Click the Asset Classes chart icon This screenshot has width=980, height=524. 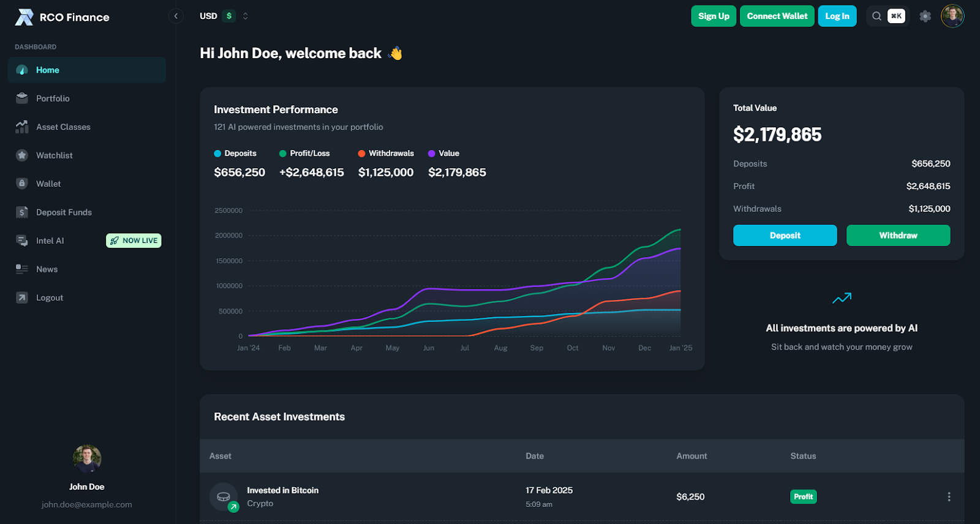22,127
